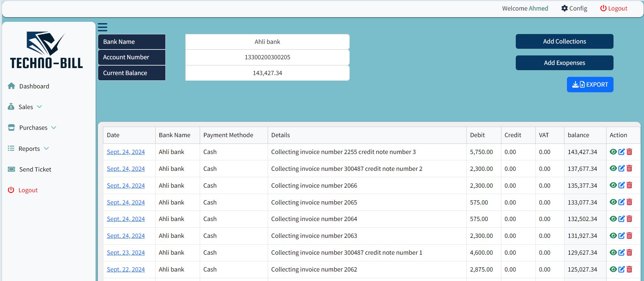Click the Techno-Bill logo
Screen dimensions: 644x281
[47, 50]
